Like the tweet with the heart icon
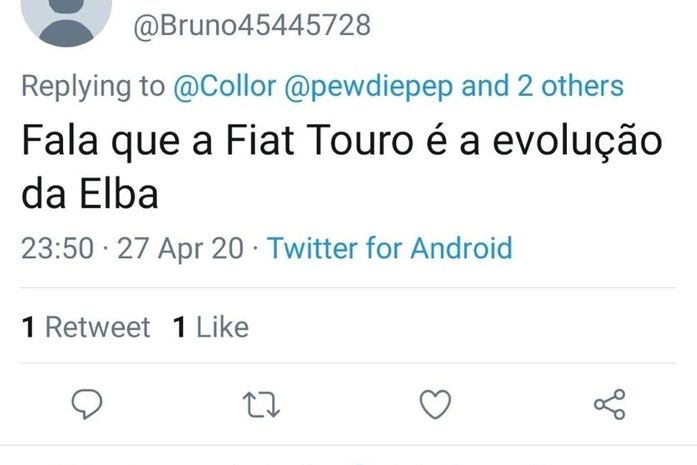The height and width of the screenshot is (465, 697). point(435,404)
